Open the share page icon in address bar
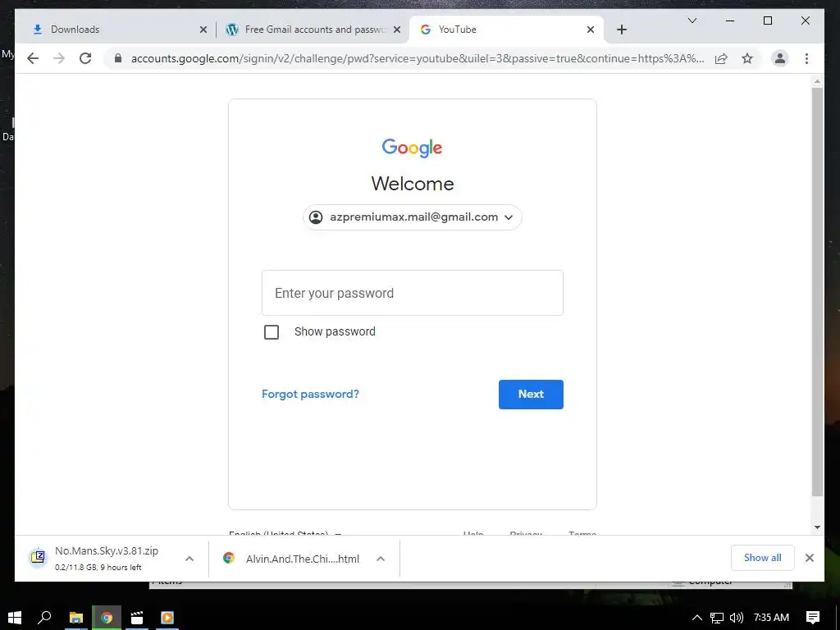The image size is (840, 630). [x=721, y=58]
